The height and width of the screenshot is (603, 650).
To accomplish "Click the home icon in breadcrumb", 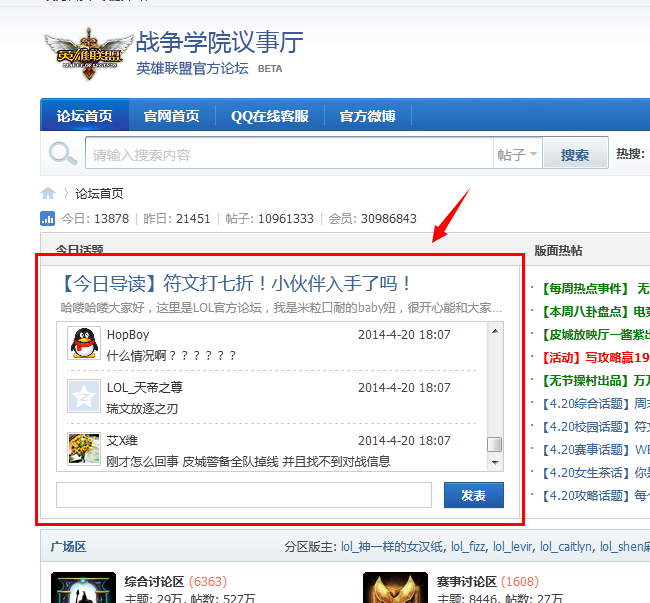I will click(x=48, y=193).
